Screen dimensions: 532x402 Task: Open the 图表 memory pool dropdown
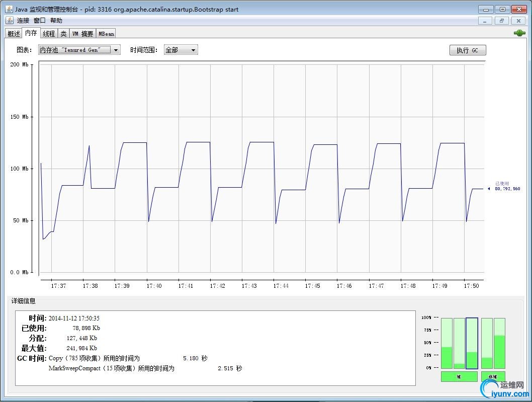pos(79,50)
